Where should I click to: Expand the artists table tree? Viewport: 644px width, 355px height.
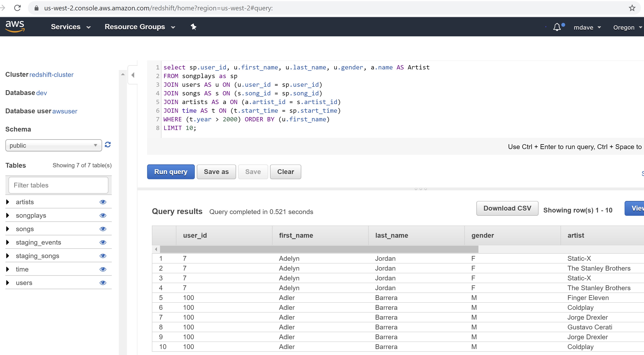click(x=7, y=202)
